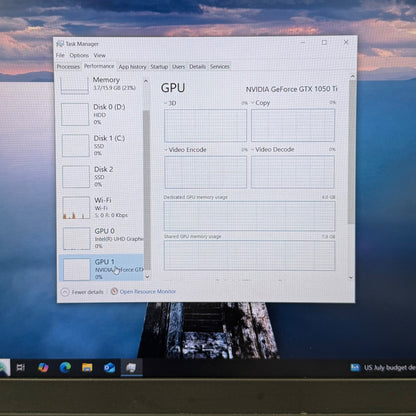The image size is (416, 416).
Task: Select GPU 0 Intel UHD Graphics
Action: 101,238
